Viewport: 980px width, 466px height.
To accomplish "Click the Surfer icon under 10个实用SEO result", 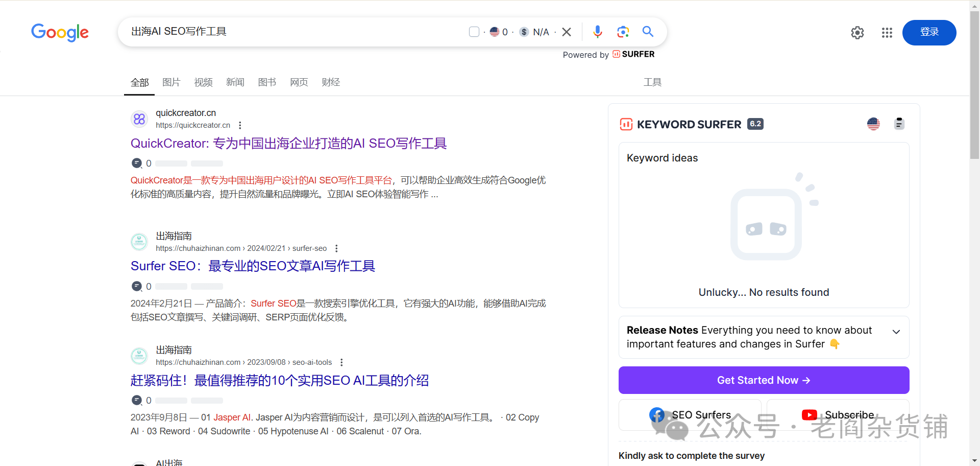I will [x=137, y=400].
